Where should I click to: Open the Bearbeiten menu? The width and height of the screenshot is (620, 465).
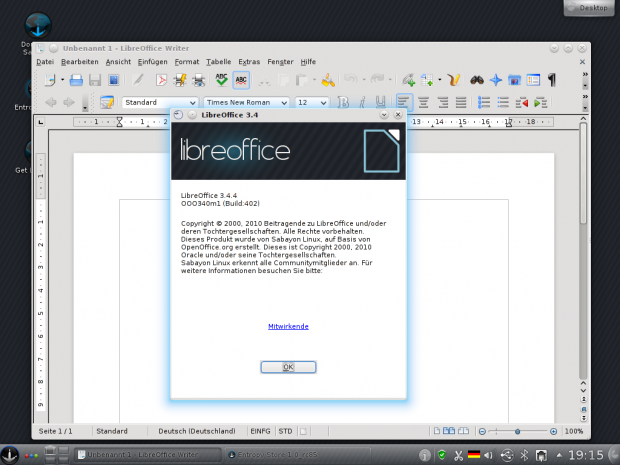pyautogui.click(x=79, y=62)
